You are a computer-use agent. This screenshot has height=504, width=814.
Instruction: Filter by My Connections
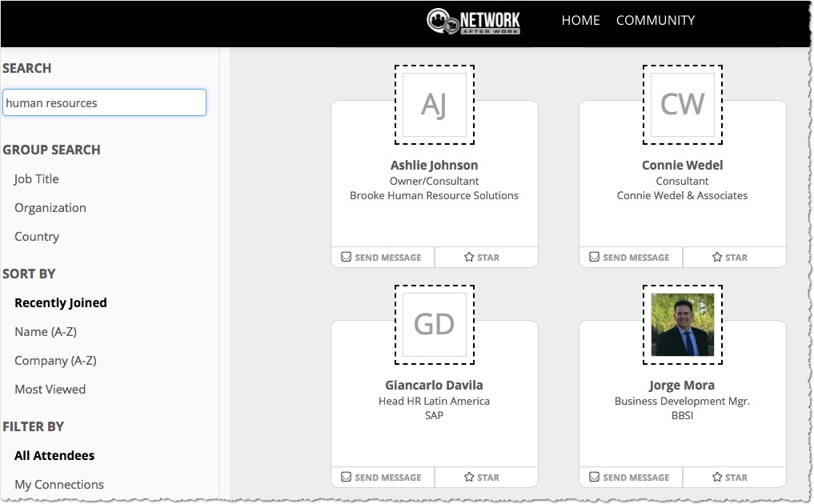pyautogui.click(x=59, y=485)
